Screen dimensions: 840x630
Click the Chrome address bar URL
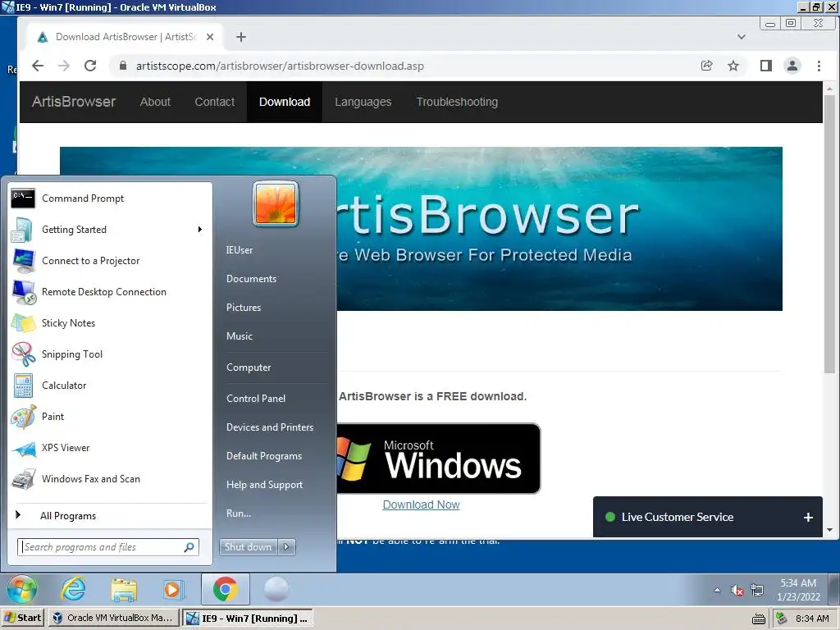280,66
